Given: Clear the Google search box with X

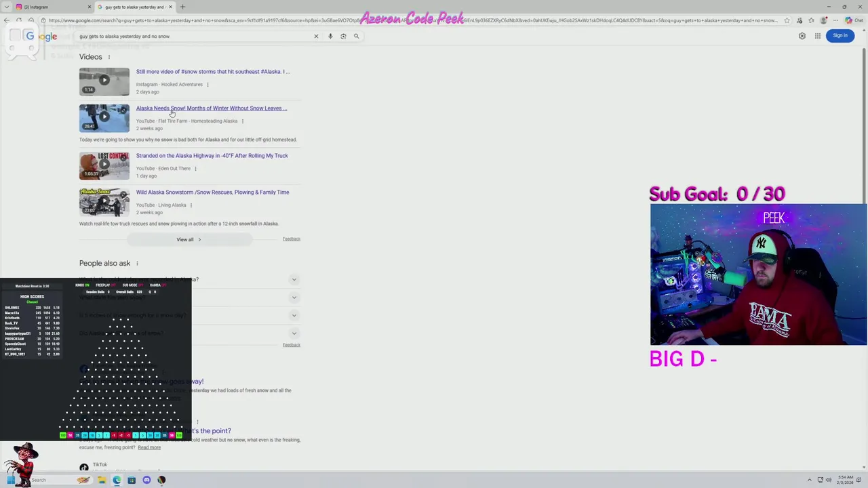Looking at the screenshot, I should (x=316, y=36).
